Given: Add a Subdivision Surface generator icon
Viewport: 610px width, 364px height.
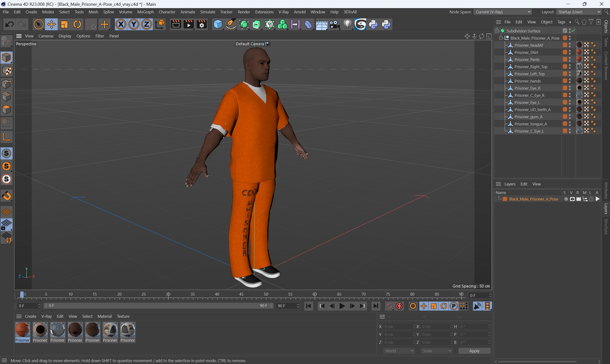Looking at the screenshot, I should coord(244,24).
